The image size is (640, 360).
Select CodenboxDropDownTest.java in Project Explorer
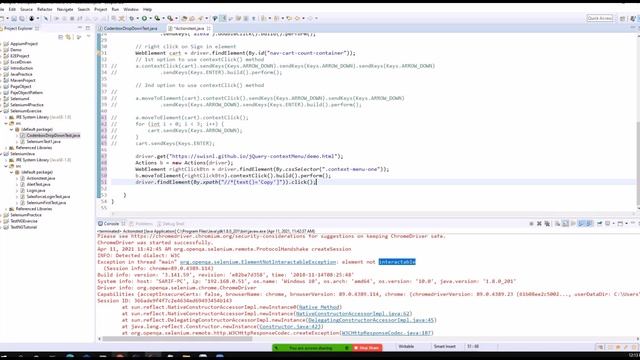point(53,136)
